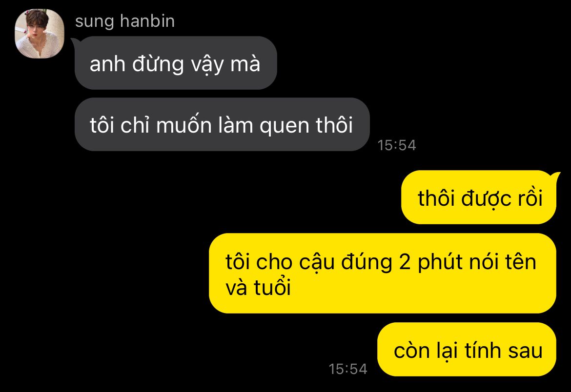Click the word 'muốn' in second gray bubble
The image size is (571, 392).
184,125
